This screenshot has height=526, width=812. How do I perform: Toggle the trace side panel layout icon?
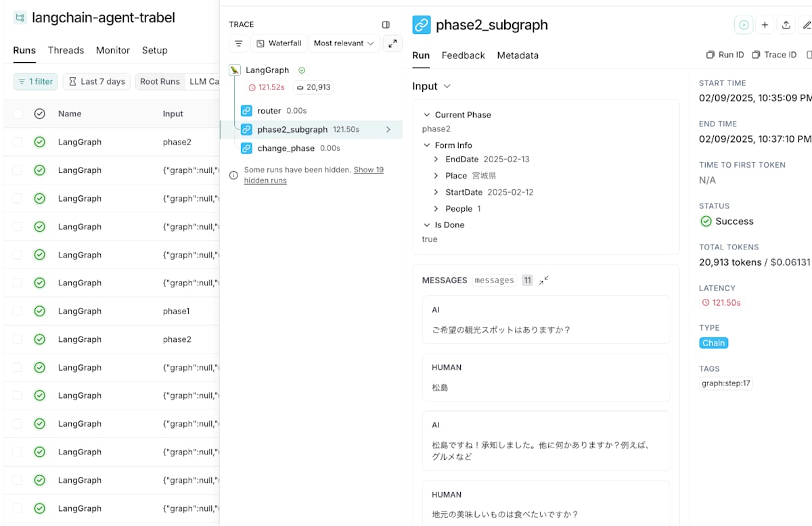click(x=386, y=24)
